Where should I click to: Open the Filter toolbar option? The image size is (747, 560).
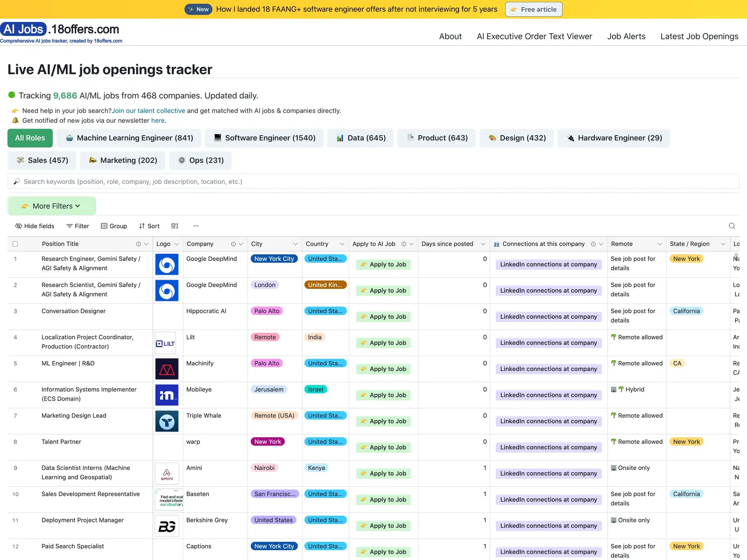click(x=78, y=226)
